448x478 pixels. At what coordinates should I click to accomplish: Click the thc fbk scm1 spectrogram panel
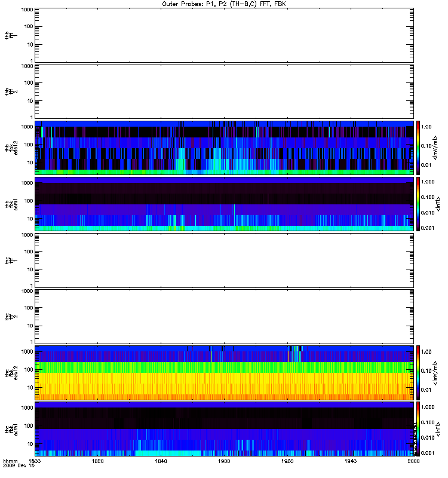(224, 429)
